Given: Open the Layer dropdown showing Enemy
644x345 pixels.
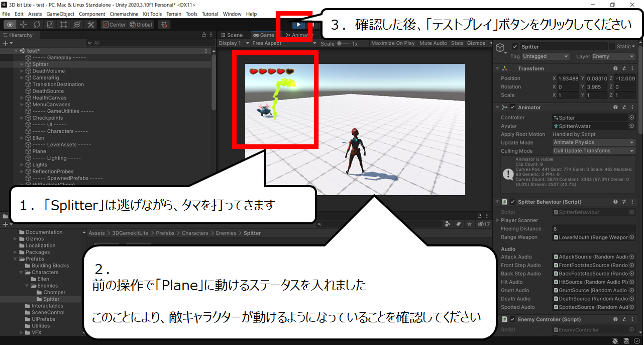Looking at the screenshot, I should pos(614,56).
